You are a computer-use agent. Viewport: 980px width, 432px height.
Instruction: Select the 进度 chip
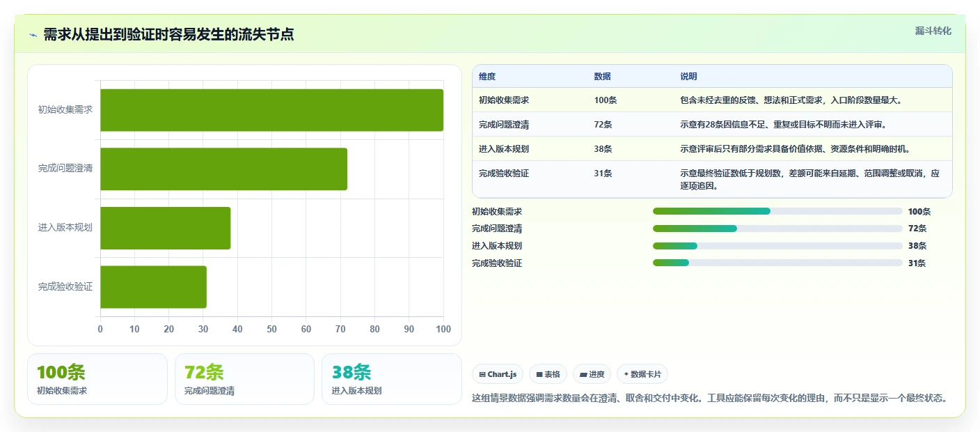[592, 374]
